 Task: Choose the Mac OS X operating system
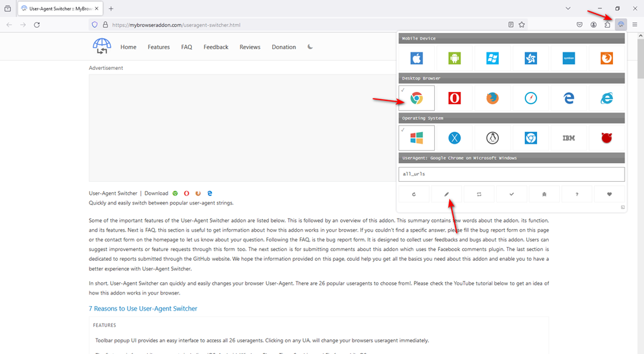(454, 138)
